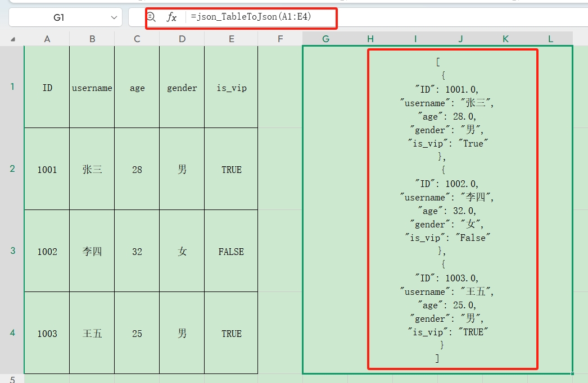Image resolution: width=588 pixels, height=383 pixels.
Task: Click empty cell F1
Action: [280, 87]
